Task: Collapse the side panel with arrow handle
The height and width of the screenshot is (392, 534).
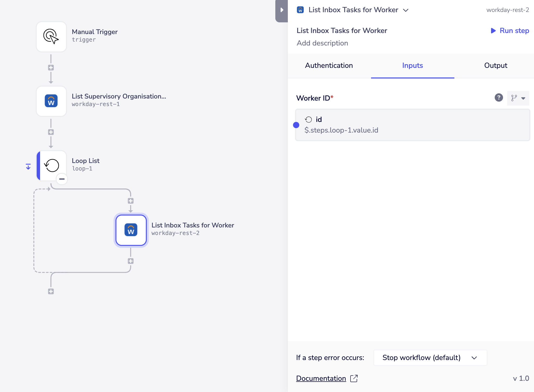Action: point(282,10)
